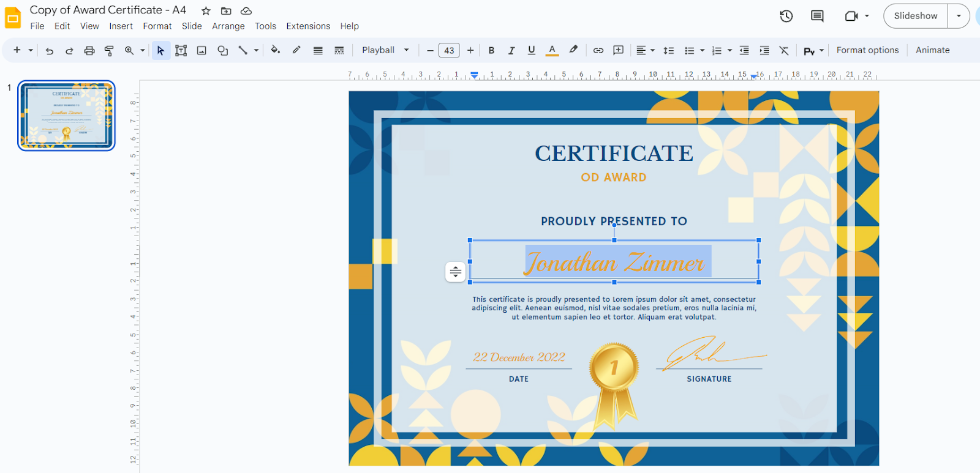Open the Edit menu
980x473 pixels.
[62, 26]
